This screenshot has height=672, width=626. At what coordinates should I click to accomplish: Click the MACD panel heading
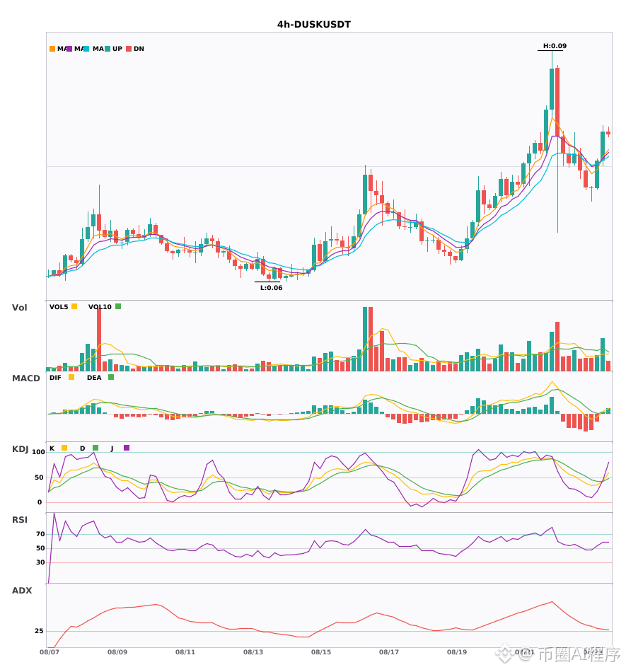click(25, 378)
